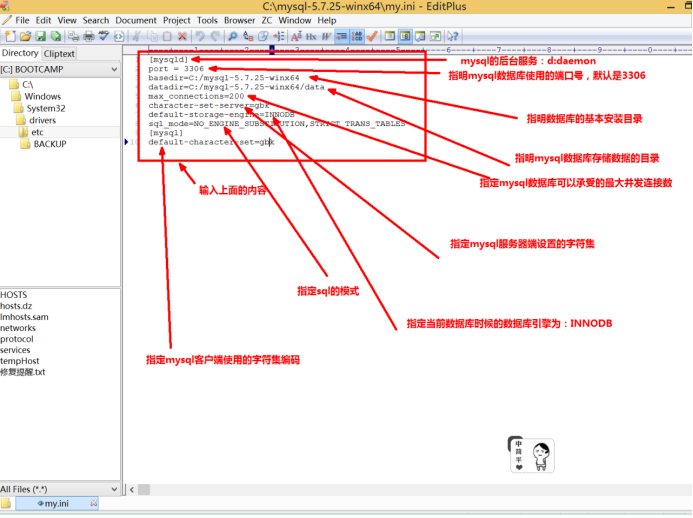Image resolution: width=693 pixels, height=518 pixels.
Task: Switch to the Cliptext tab
Action: (59, 53)
